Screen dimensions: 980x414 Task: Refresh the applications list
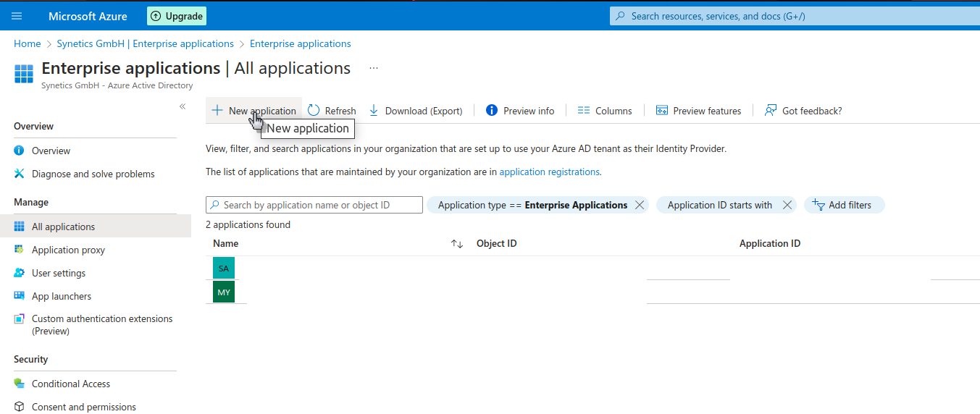tap(332, 111)
